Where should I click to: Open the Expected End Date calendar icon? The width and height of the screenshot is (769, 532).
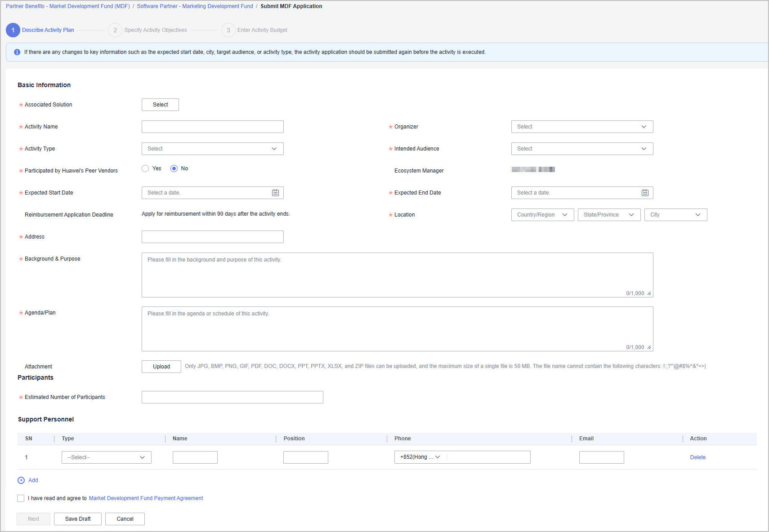tap(645, 193)
